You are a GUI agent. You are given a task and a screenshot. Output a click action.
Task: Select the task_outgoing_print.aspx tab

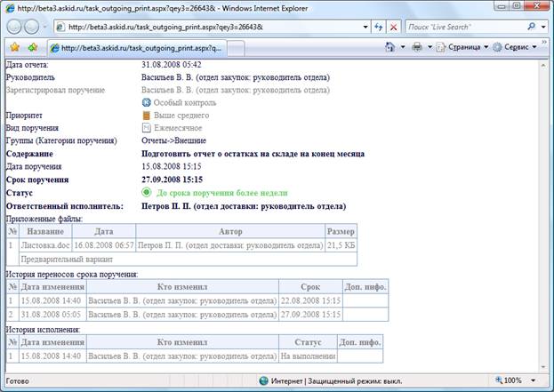click(137, 48)
